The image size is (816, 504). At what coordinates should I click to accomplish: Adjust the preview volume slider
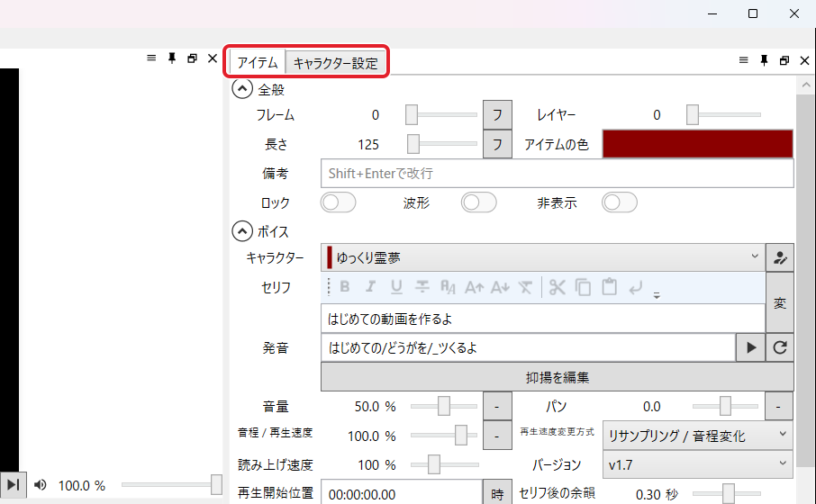coord(172,485)
